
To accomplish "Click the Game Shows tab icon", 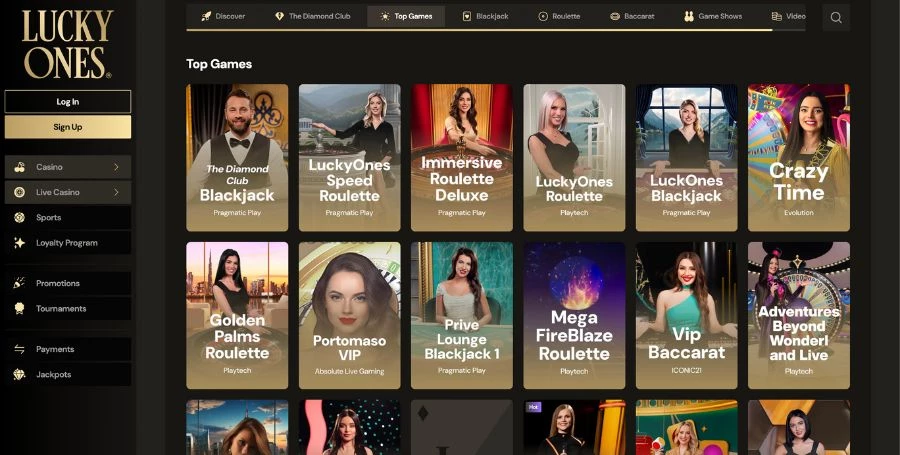I will tap(689, 16).
